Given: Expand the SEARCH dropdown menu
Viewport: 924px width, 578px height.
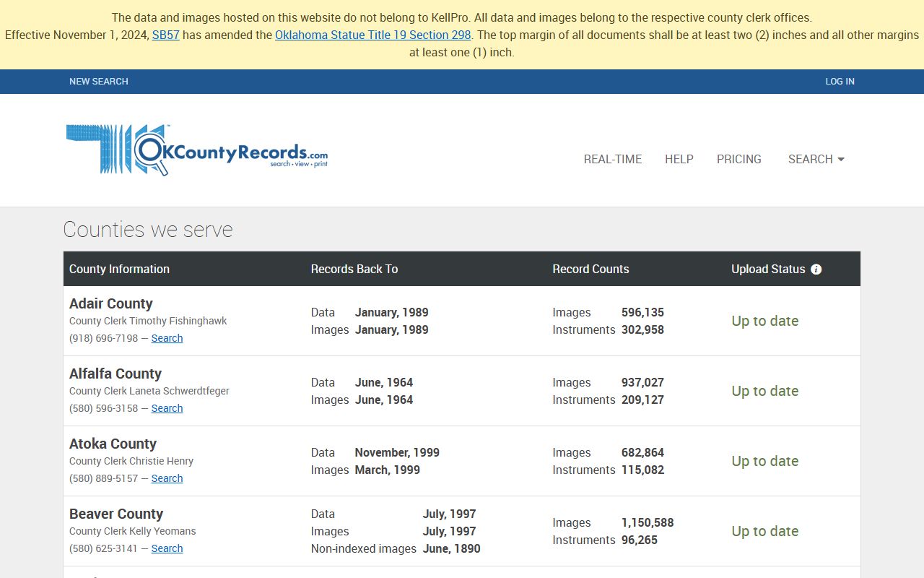Looking at the screenshot, I should coord(816,159).
